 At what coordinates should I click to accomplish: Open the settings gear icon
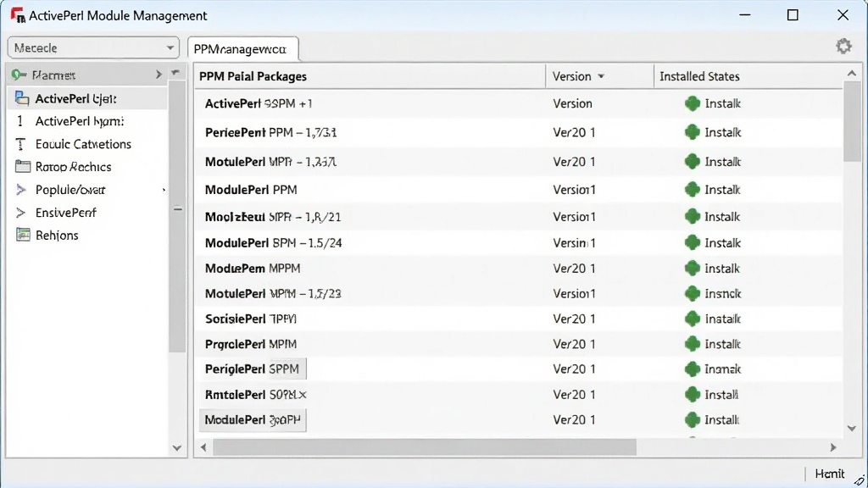[843, 46]
